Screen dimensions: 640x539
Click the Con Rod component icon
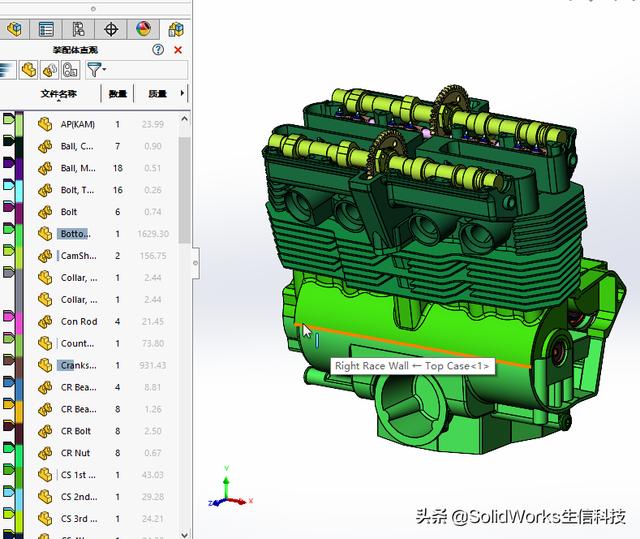pos(45,322)
